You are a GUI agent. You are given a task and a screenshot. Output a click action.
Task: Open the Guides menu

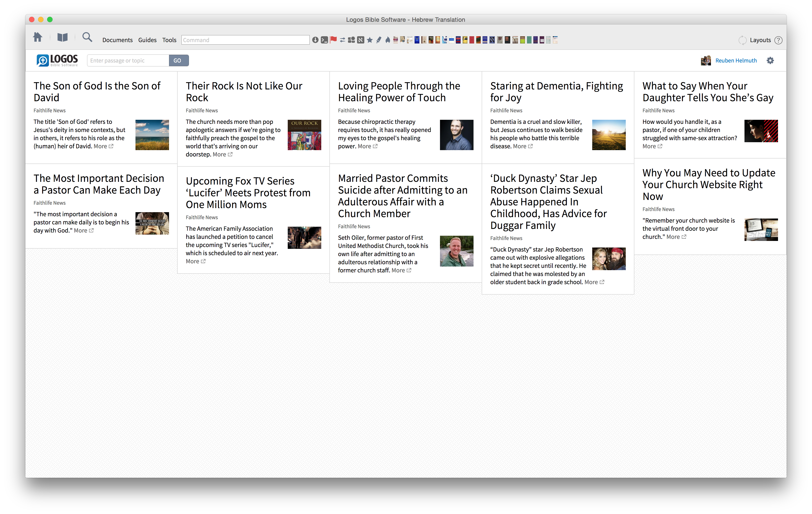point(147,40)
